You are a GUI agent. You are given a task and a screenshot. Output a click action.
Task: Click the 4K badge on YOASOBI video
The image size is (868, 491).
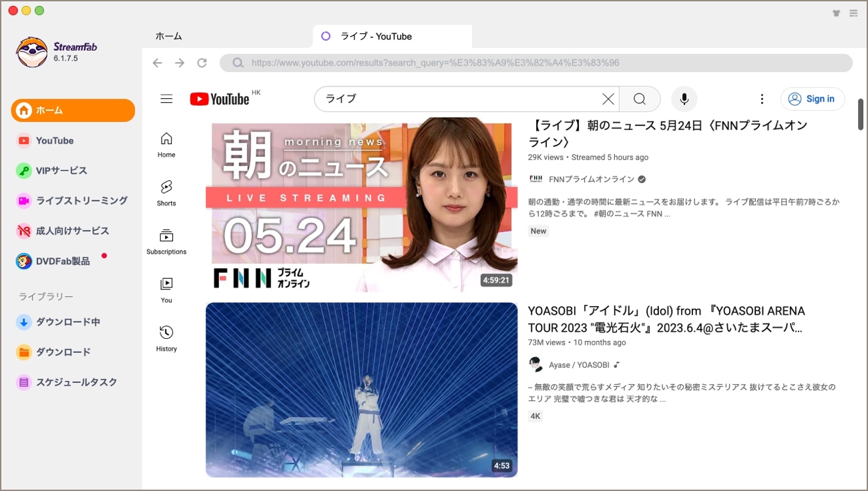(x=535, y=416)
